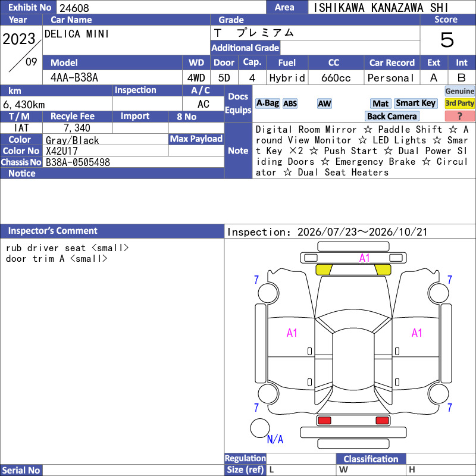Screen dimensions: 476x476
Task: Click the exterior grade A
Action: pyautogui.click(x=434, y=78)
